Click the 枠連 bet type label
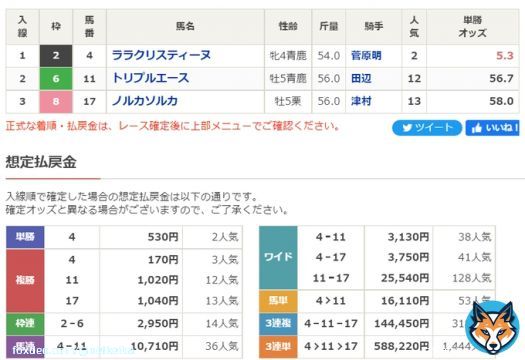Viewport: 525px width, 360px height. 25,323
